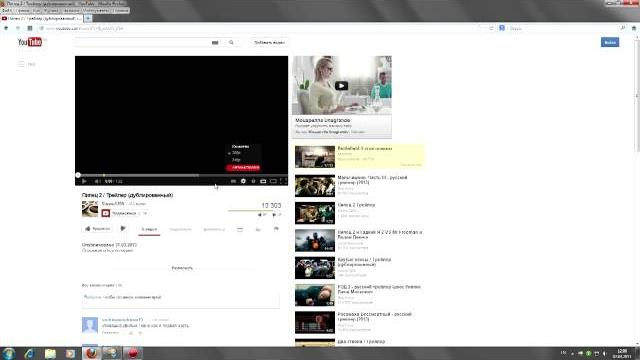The width and height of the screenshot is (640, 360).
Task: Click the channel avatar below the video title
Action: tap(90, 209)
